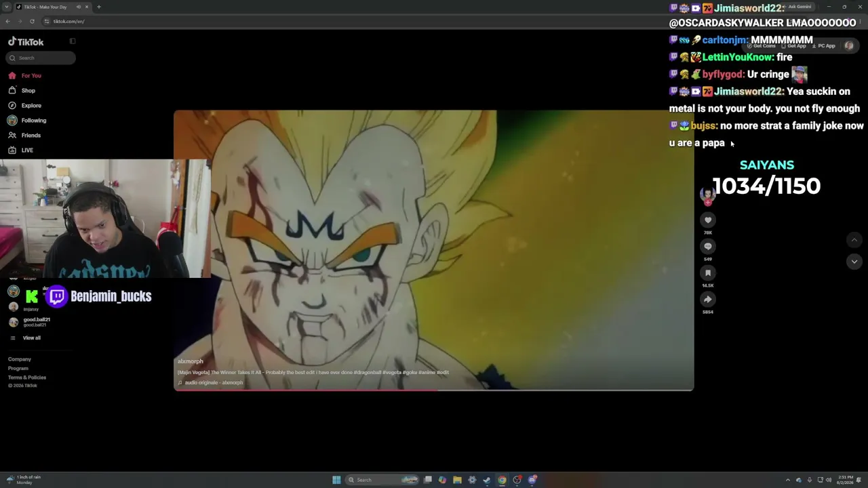Open the Company footer link

[20, 359]
